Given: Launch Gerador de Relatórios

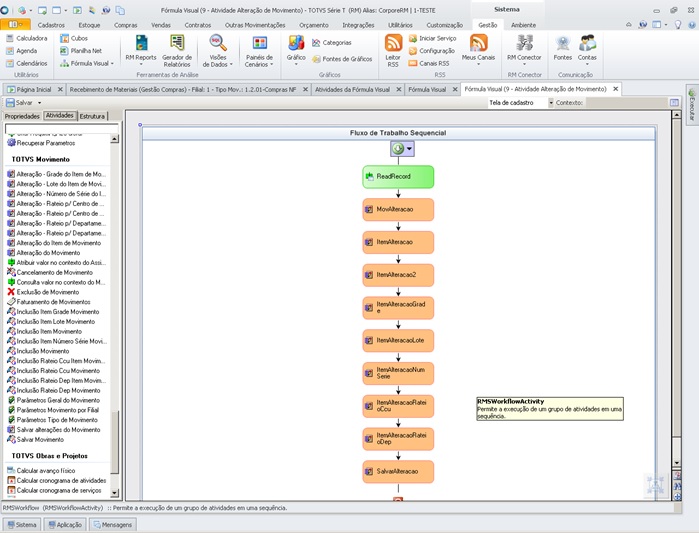Looking at the screenshot, I should coord(177,48).
